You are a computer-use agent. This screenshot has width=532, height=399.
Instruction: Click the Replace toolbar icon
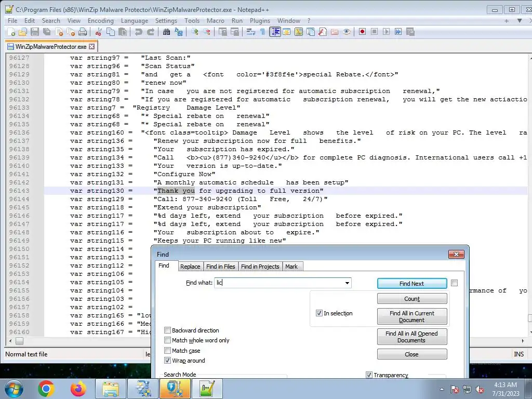[179, 32]
